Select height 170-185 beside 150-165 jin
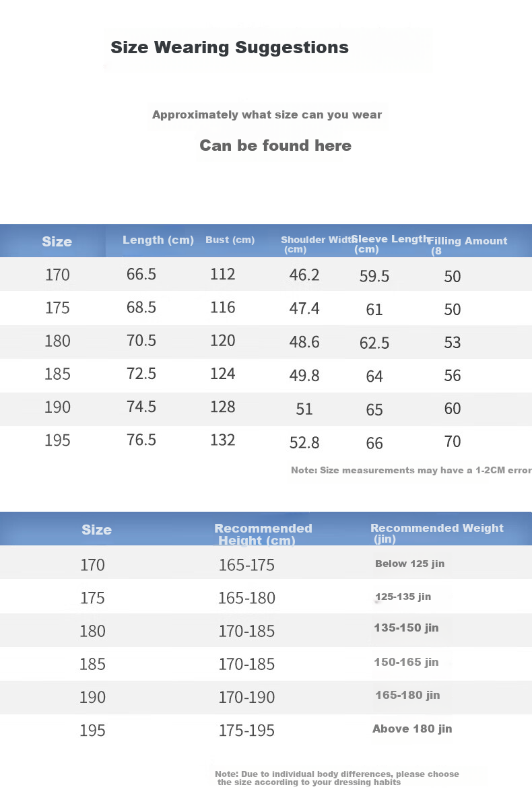Image resolution: width=532 pixels, height=810 pixels. 246,664
